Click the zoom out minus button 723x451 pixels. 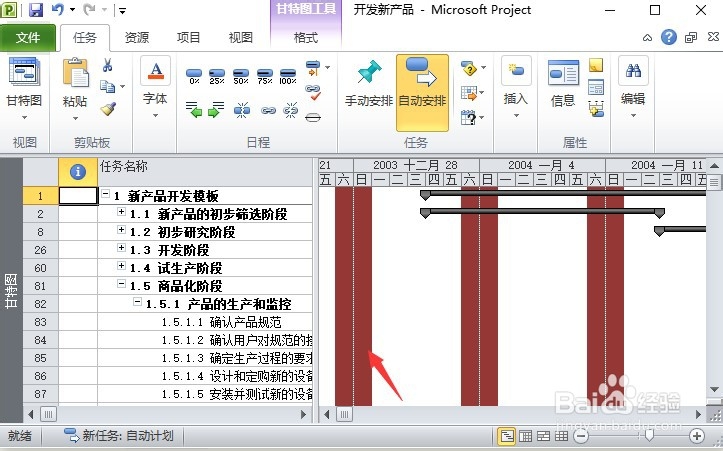(x=581, y=436)
